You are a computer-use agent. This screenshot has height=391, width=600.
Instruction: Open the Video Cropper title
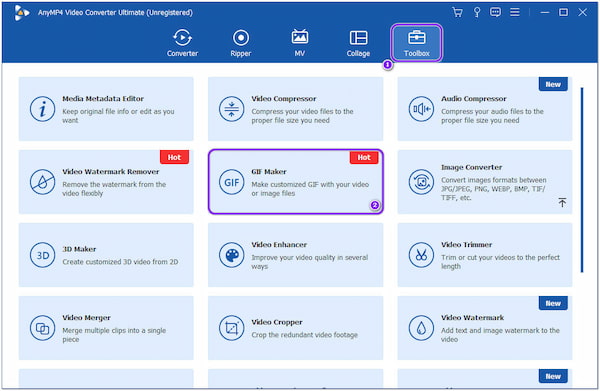click(277, 322)
